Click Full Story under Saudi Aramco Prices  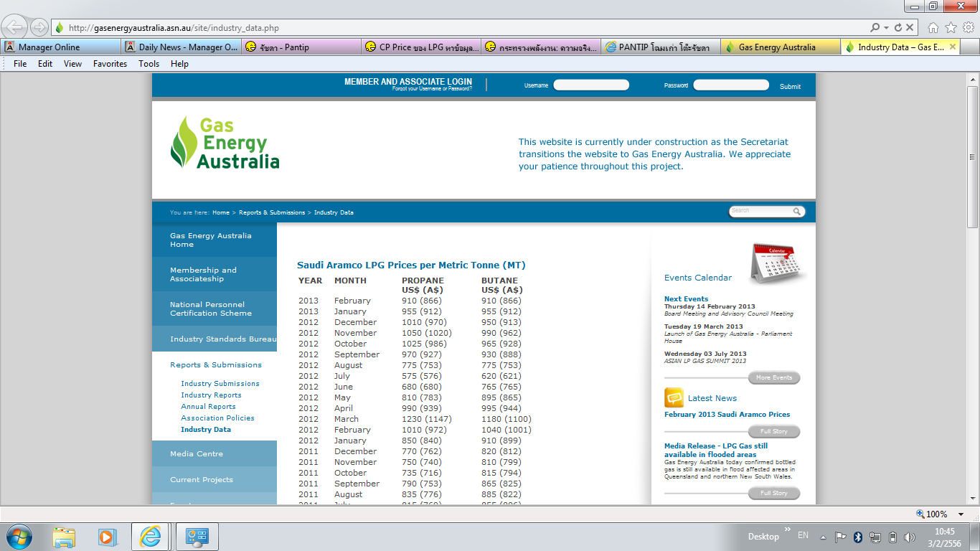coord(774,431)
